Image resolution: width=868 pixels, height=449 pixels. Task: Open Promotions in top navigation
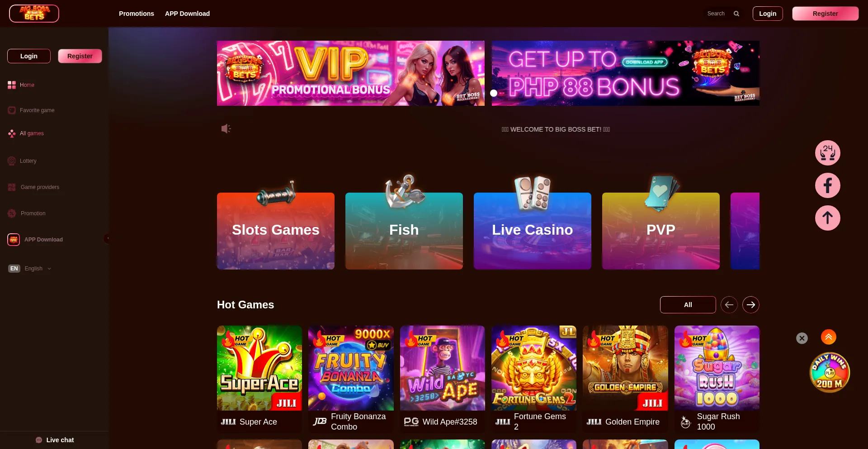(137, 14)
